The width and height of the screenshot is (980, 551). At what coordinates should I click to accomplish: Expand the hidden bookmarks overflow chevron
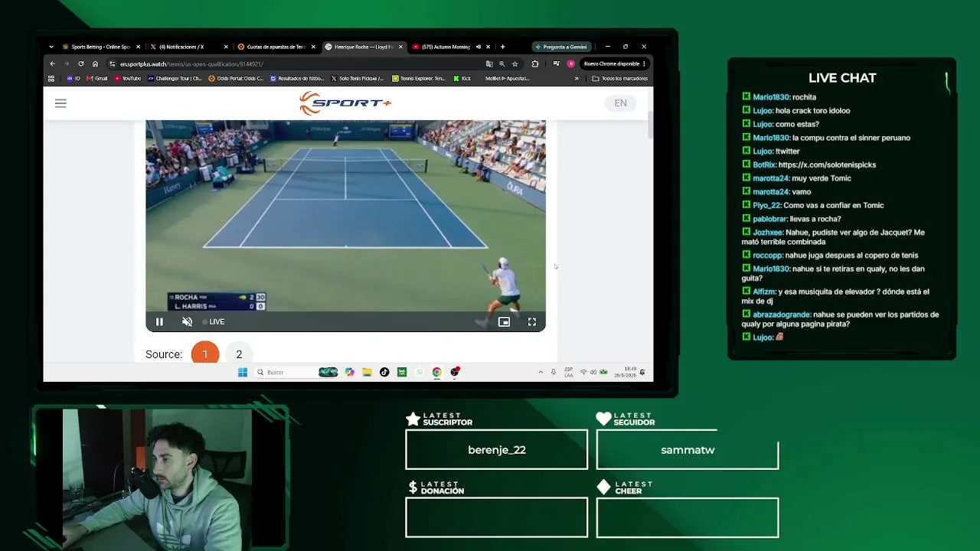tap(577, 78)
